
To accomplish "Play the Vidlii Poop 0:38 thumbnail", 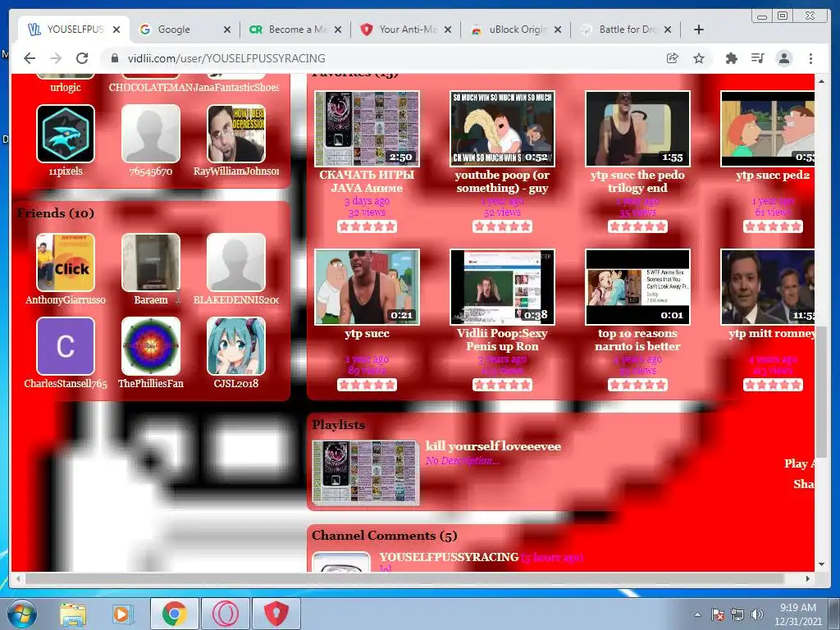I will click(503, 287).
